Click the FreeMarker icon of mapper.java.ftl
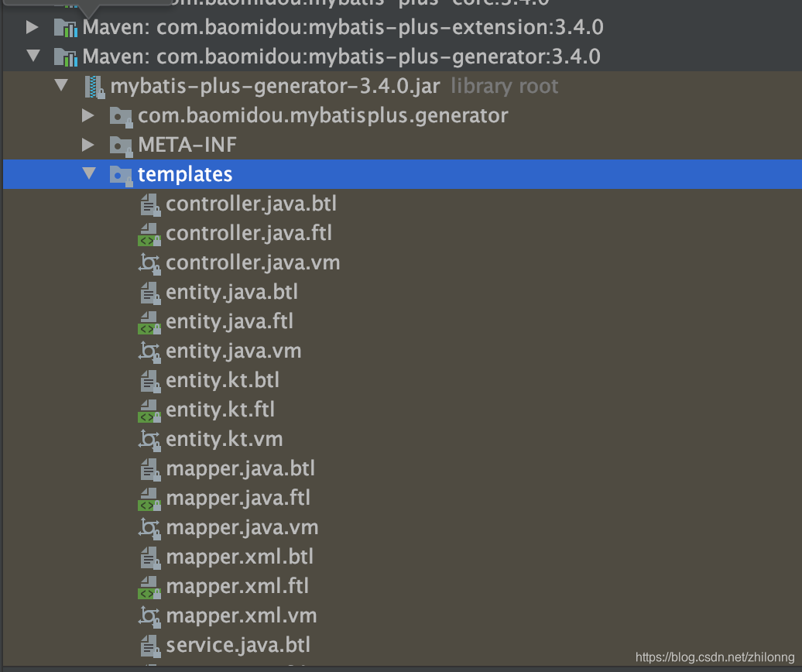The height and width of the screenshot is (672, 802). 149,499
